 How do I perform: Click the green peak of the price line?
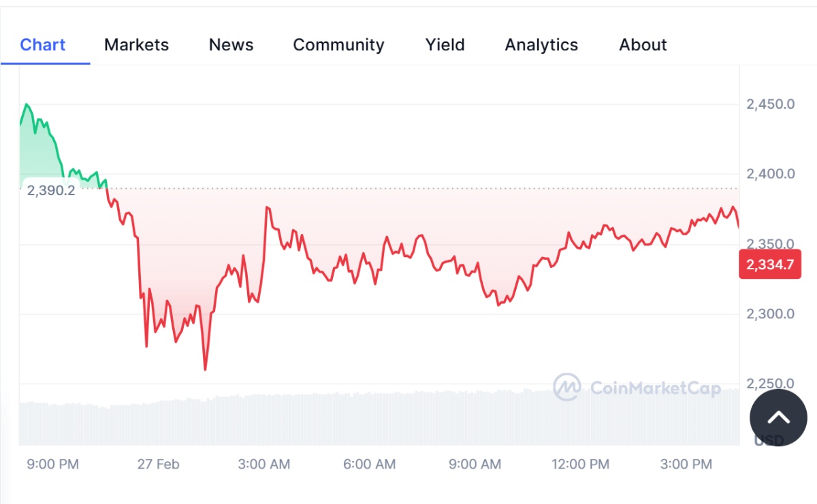pos(27,105)
